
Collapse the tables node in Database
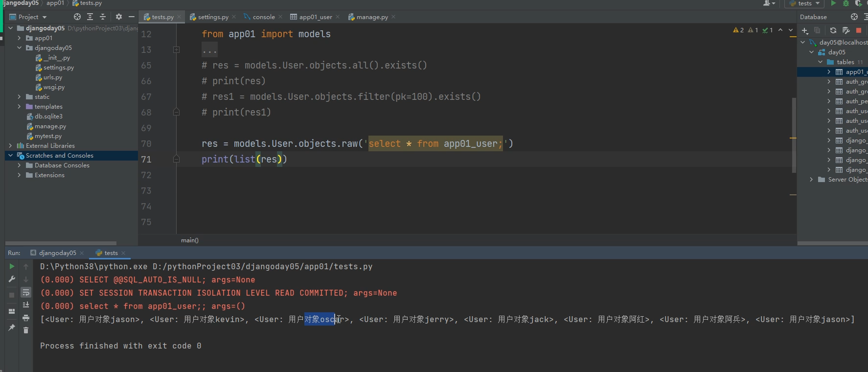(x=821, y=62)
